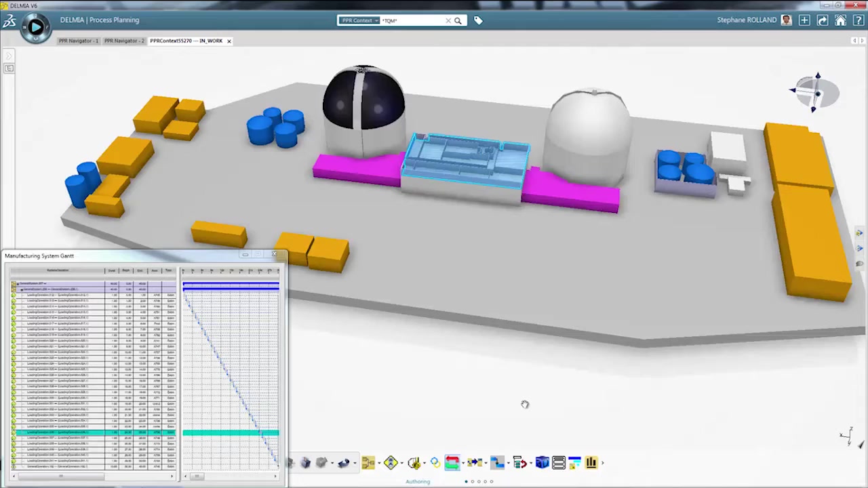Viewport: 868px width, 488px height.
Task: Click the search magnifier icon
Action: 458,20
